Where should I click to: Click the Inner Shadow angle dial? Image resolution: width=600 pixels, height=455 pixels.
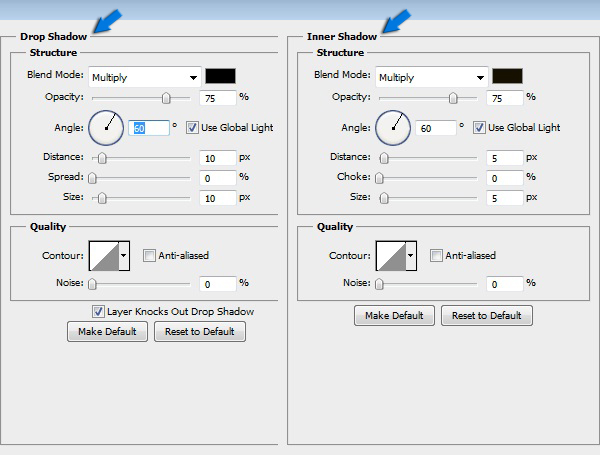[392, 127]
